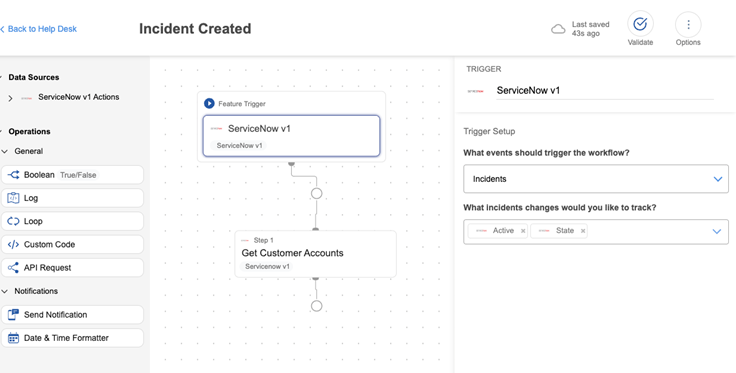The image size is (736, 373).
Task: Click the Servicenow v1 tag in Step 1
Action: pos(267,266)
